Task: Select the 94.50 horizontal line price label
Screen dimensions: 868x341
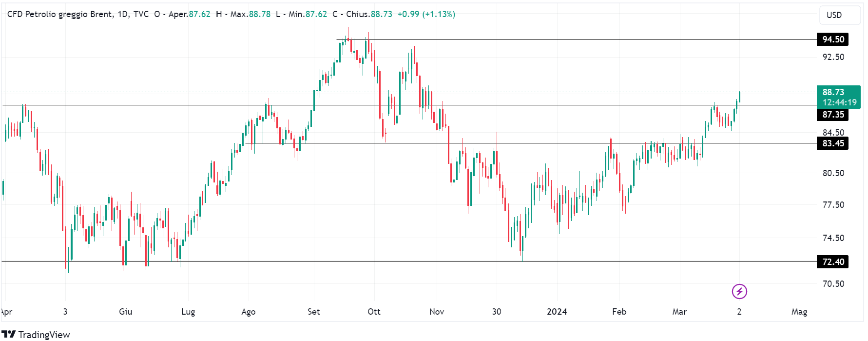Action: pos(833,40)
